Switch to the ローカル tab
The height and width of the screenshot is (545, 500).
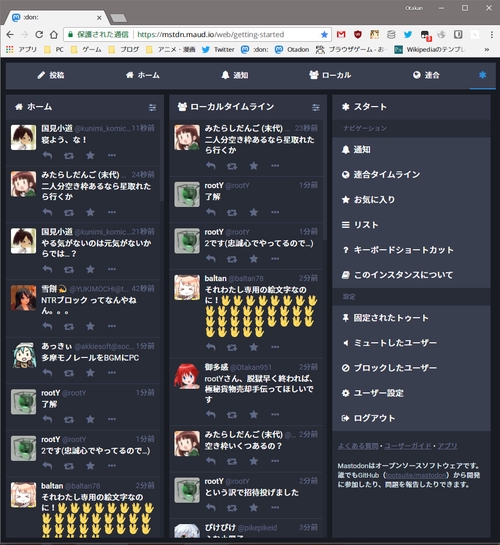(x=330, y=75)
